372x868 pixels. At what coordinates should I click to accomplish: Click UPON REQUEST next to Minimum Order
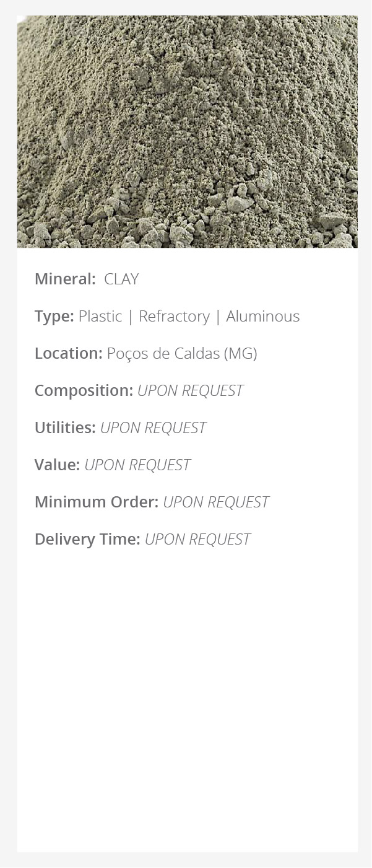pyautogui.click(x=216, y=502)
